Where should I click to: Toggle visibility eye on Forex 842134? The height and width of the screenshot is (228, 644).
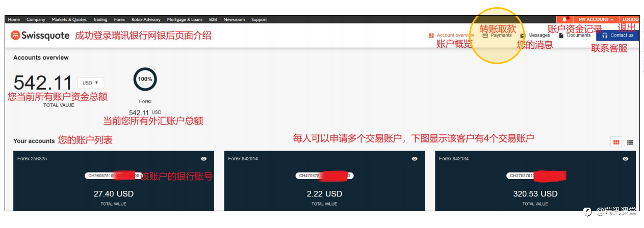point(626,159)
